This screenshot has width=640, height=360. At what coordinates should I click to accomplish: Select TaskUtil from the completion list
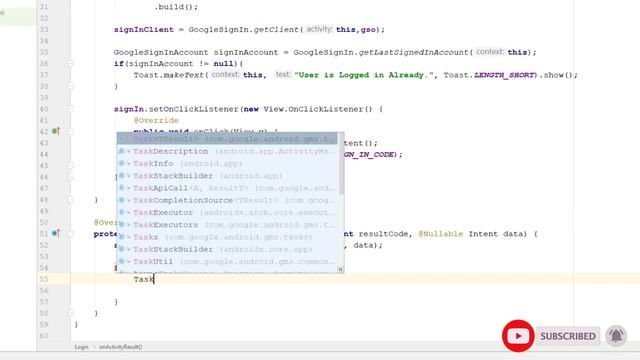coord(227,262)
